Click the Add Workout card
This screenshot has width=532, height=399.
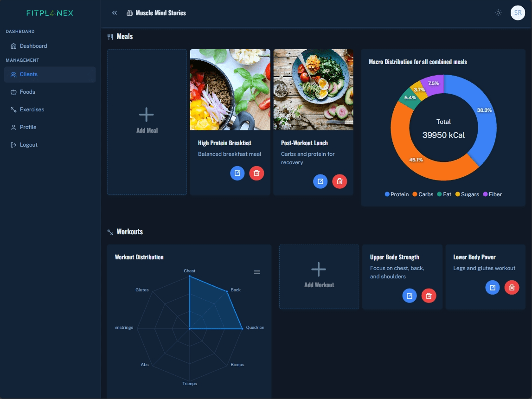coord(319,277)
